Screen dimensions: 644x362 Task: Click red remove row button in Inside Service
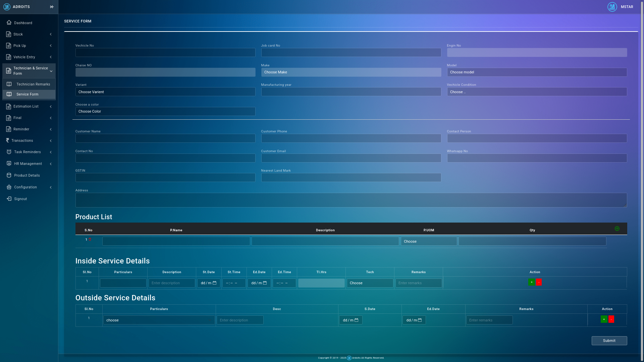[x=539, y=282]
